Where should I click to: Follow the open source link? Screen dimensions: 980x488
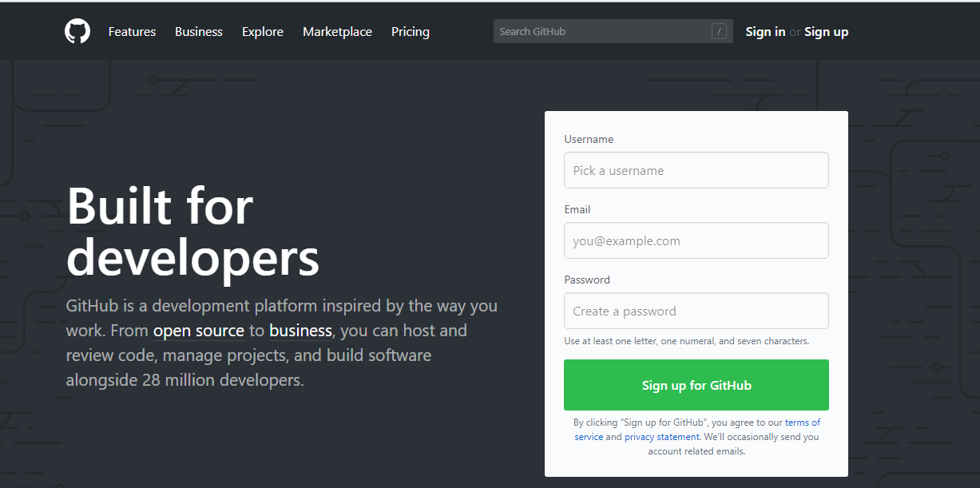pos(199,331)
